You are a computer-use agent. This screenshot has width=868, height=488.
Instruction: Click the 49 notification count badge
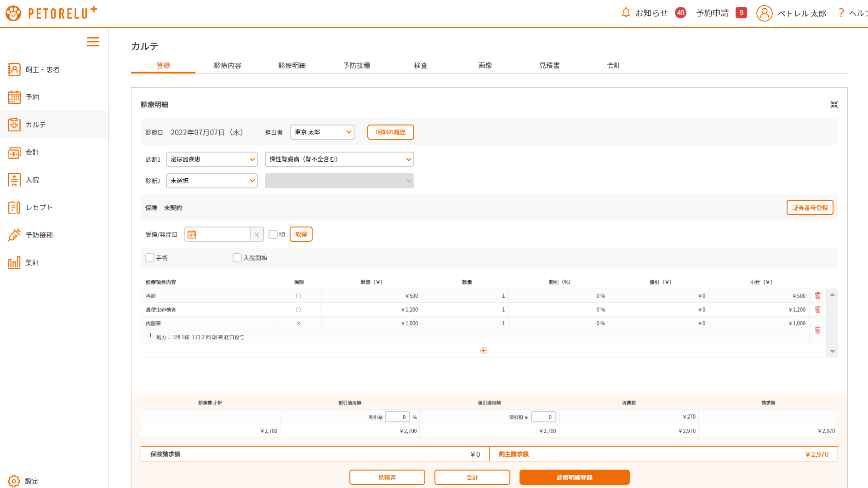681,13
